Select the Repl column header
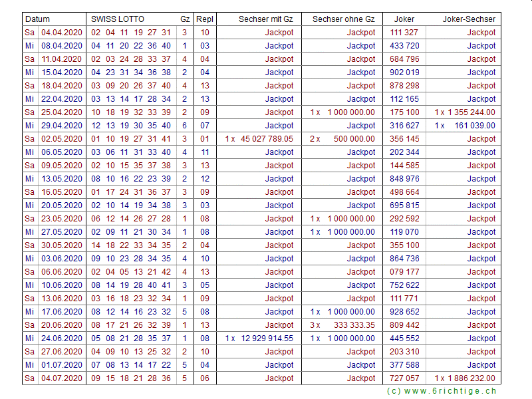The image size is (532, 399). [x=204, y=19]
